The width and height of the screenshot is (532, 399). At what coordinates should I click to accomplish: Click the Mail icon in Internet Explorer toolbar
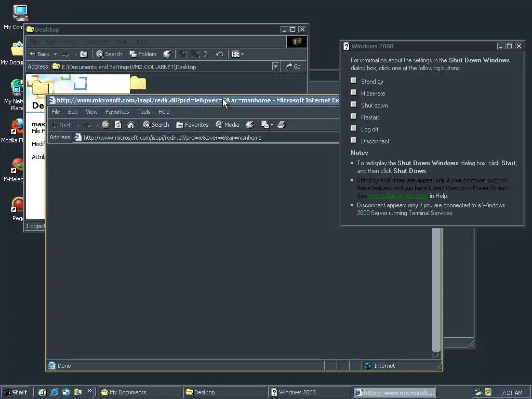[x=265, y=125]
